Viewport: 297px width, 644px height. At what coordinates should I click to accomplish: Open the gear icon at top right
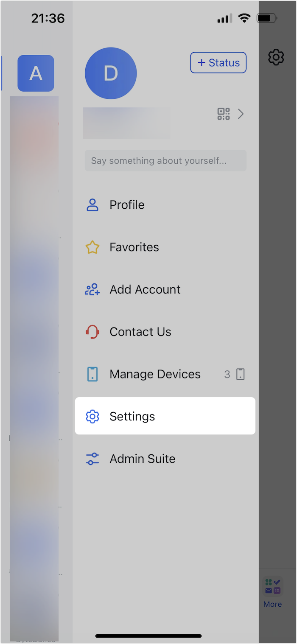[x=276, y=57]
